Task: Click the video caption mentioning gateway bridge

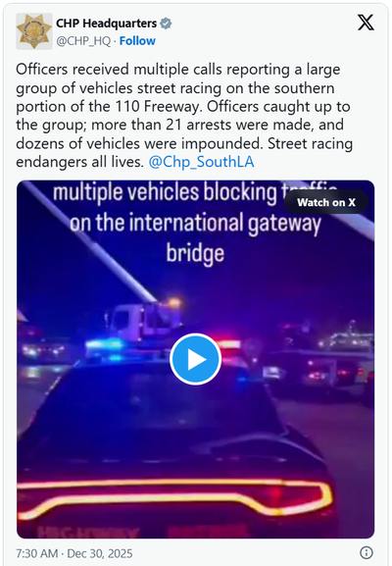Action: tap(195, 222)
